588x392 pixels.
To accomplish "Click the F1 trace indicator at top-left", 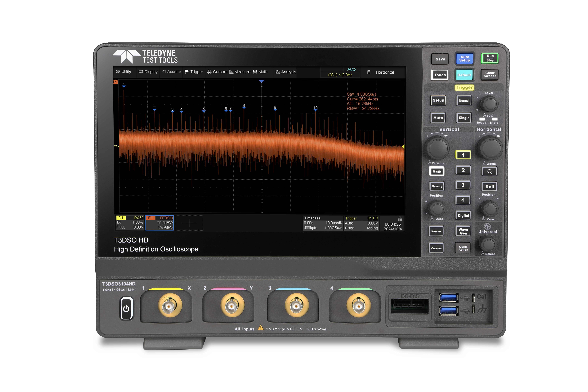I will pos(115,82).
